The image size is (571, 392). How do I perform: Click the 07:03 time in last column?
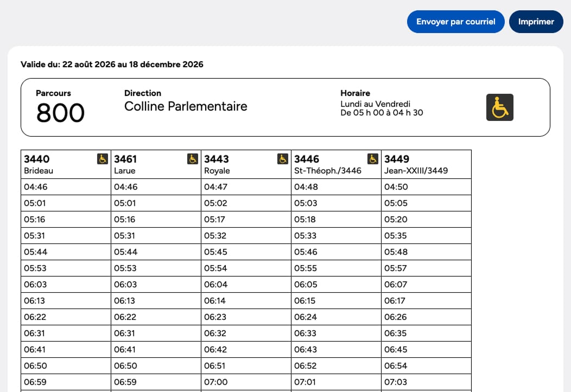396,382
